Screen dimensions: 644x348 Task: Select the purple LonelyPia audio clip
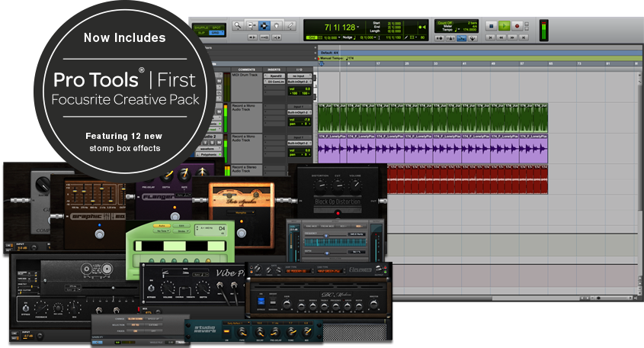coord(432,149)
